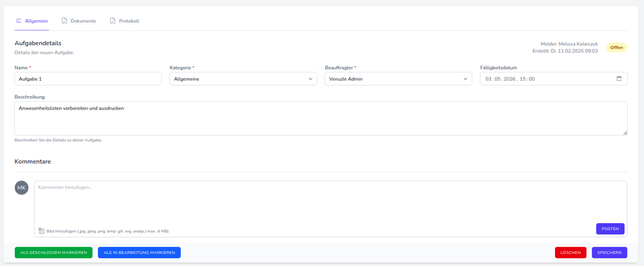
Task: Switch to the Dokumente tab
Action: [79, 21]
